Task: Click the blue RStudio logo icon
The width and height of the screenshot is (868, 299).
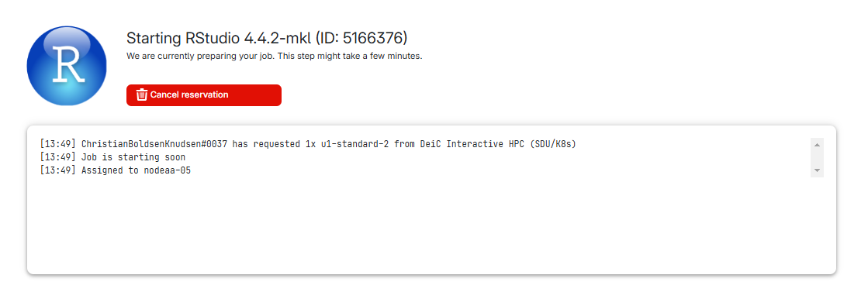Action: [x=67, y=66]
